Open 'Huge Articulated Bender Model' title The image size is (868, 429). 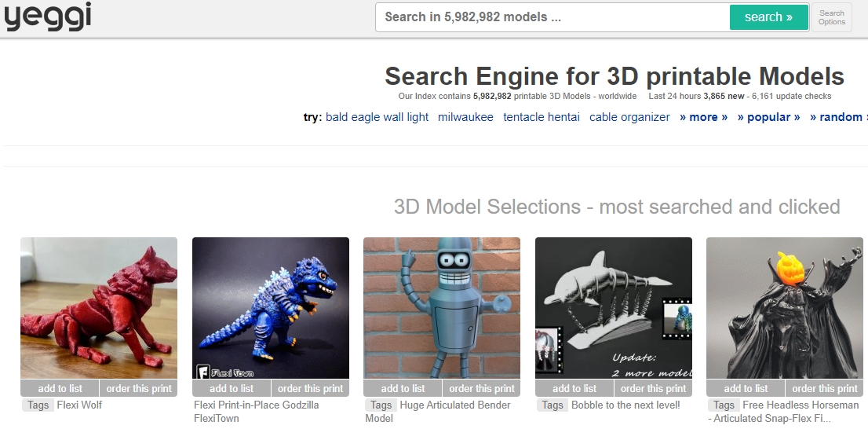click(x=438, y=412)
